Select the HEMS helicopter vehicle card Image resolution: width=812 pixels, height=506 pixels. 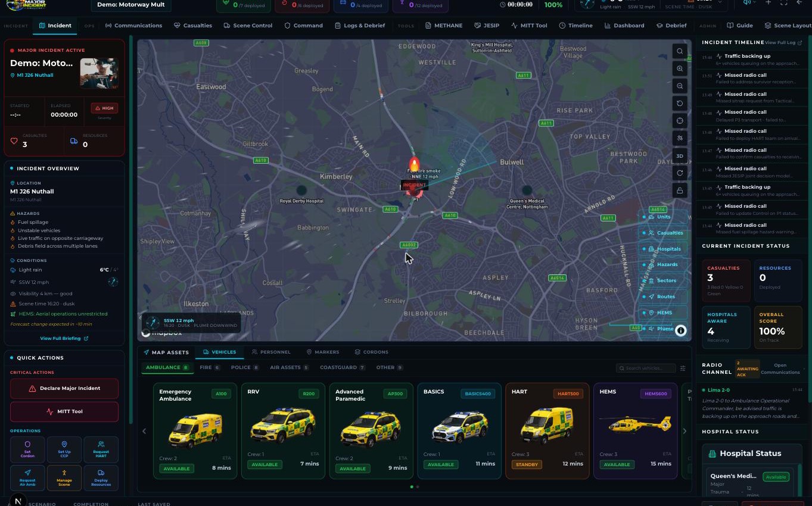tap(635, 430)
